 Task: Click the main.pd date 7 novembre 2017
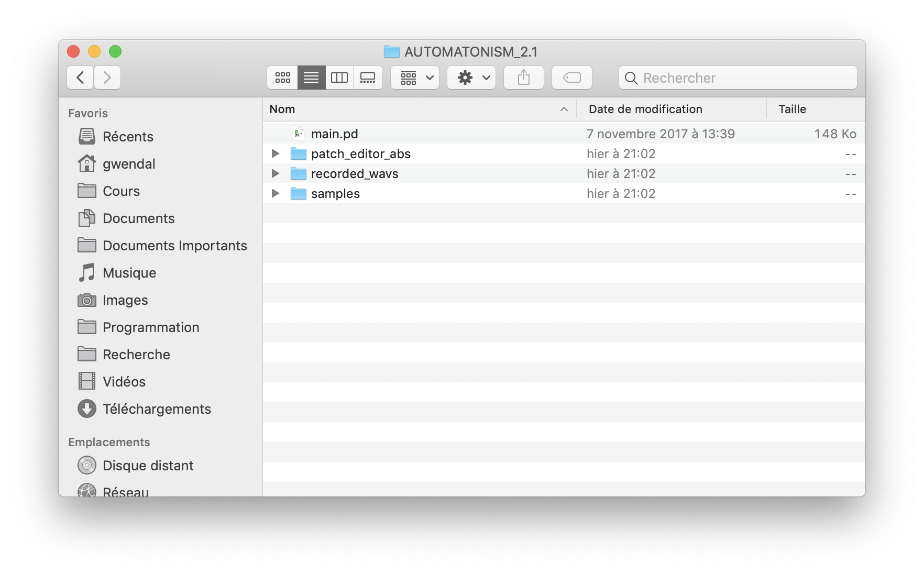[x=661, y=134]
